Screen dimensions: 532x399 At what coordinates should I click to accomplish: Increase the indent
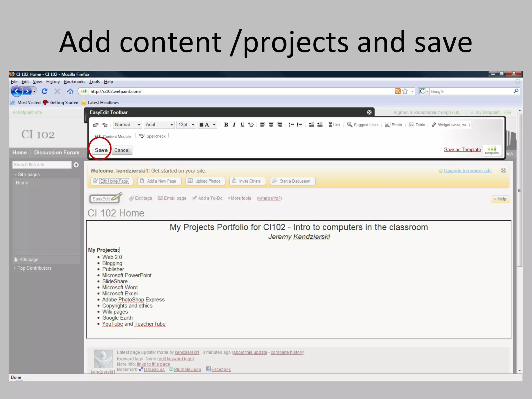[x=320, y=125]
